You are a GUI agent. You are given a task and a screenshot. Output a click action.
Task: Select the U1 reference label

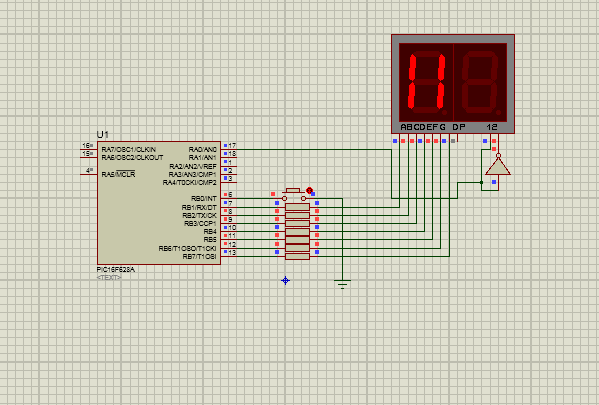102,134
